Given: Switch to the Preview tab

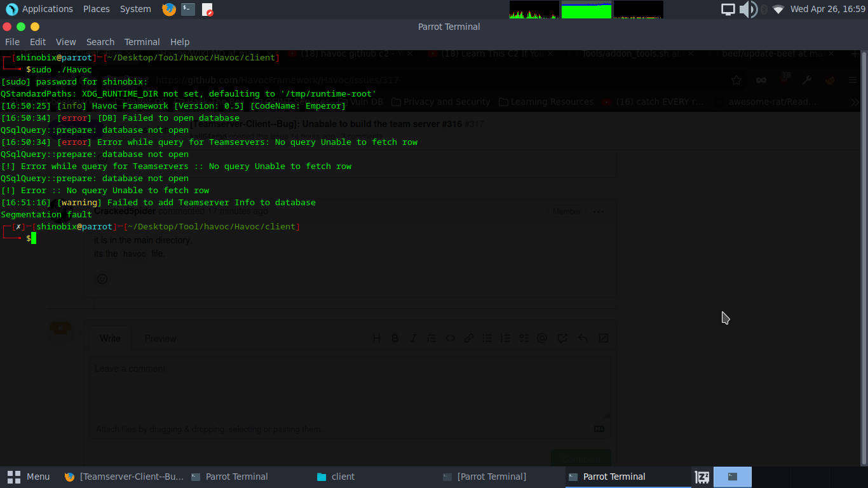Looking at the screenshot, I should point(160,338).
